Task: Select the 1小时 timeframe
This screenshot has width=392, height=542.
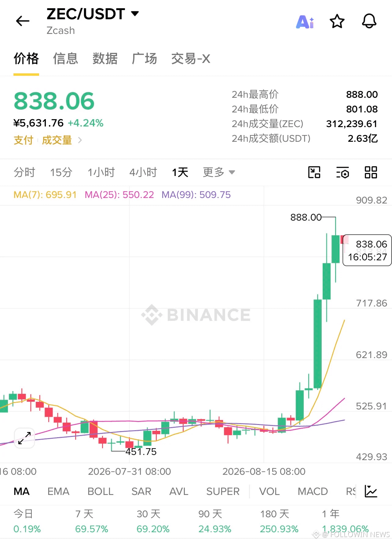Action: [x=101, y=172]
